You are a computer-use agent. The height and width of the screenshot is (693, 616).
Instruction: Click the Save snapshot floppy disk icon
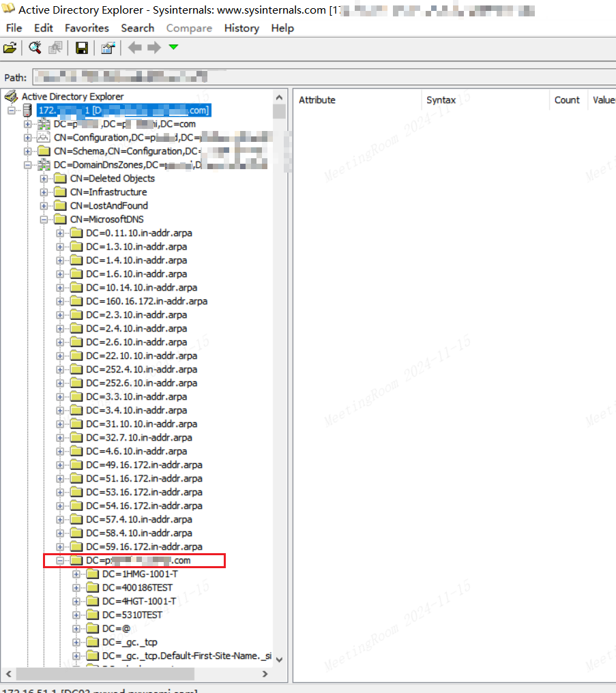[x=81, y=48]
